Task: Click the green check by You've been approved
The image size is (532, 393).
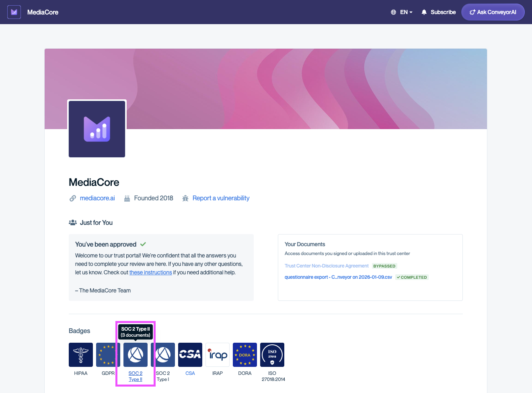Action: point(143,244)
